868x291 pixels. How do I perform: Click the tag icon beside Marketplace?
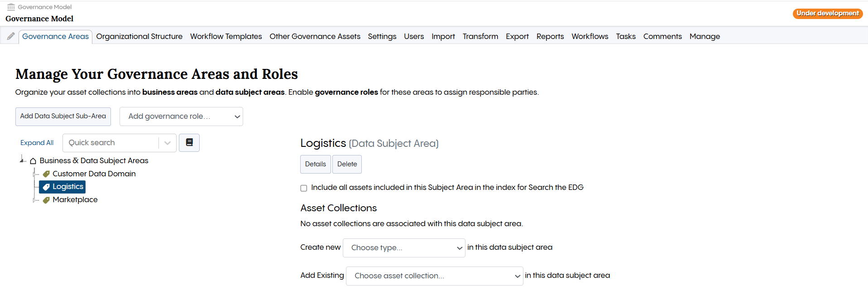[46, 199]
